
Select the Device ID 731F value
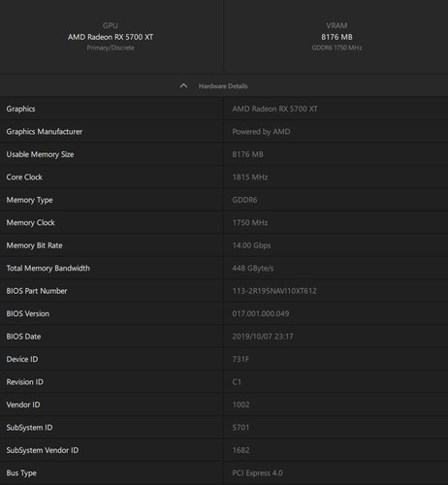[240, 359]
